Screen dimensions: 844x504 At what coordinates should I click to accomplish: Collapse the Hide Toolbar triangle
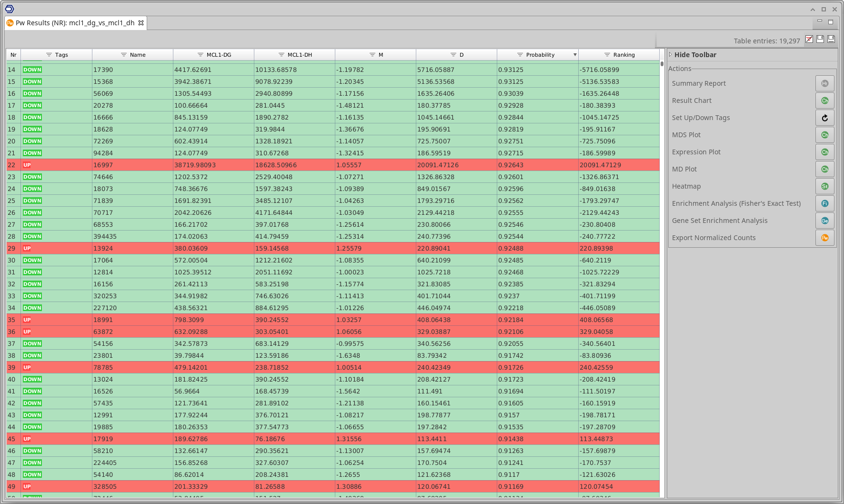coord(670,55)
